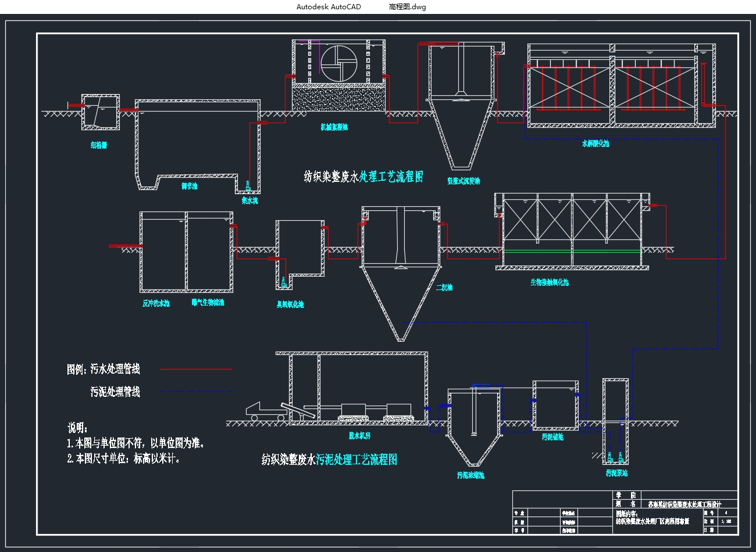Select the 纺织染整废水处理工艺流程图 title
The image size is (756, 552).
pyautogui.click(x=363, y=177)
